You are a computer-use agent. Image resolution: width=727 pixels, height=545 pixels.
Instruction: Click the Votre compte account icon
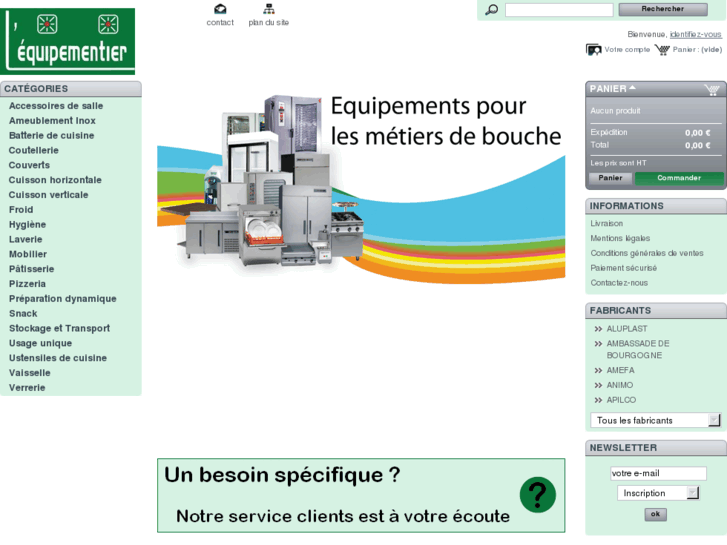click(x=593, y=50)
